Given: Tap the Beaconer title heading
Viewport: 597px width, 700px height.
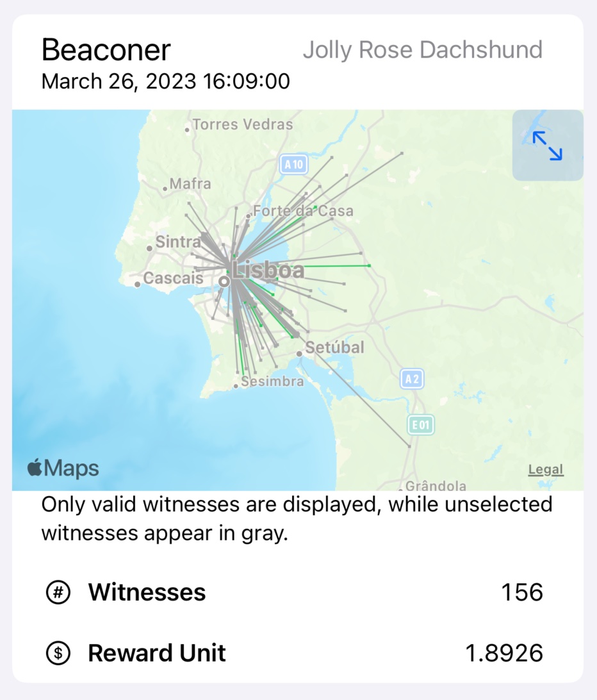Looking at the screenshot, I should click(106, 49).
